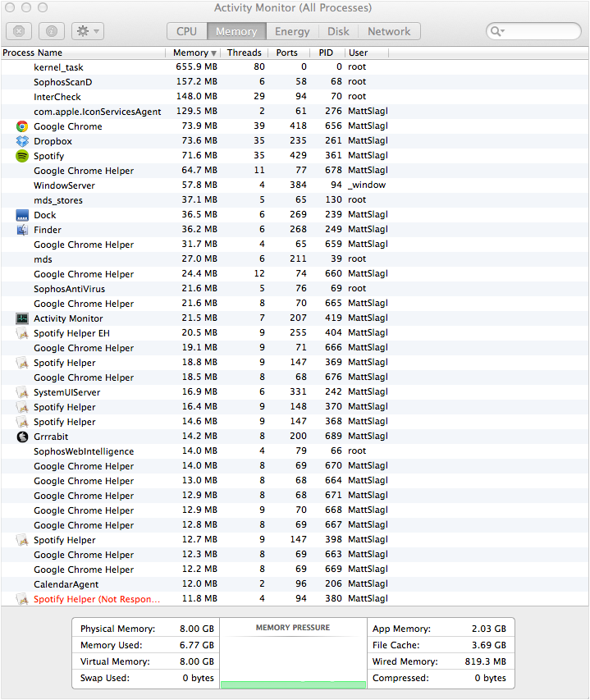Click the Wired Memory 819.3 MB value
Screen dimensions: 590x700
click(486, 661)
